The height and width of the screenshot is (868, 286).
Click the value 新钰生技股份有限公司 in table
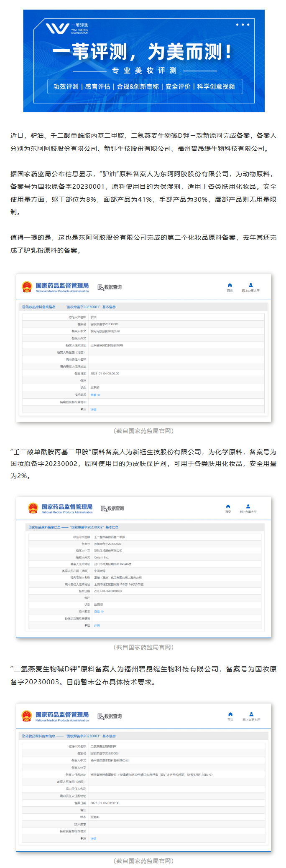pos(108,551)
